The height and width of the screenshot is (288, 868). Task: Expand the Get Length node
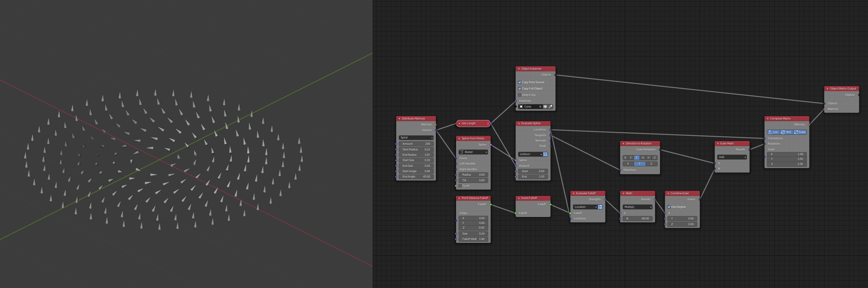click(459, 124)
